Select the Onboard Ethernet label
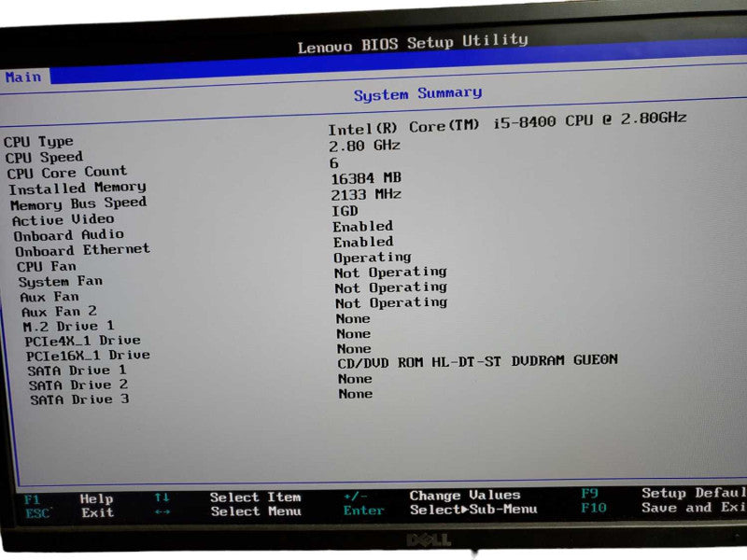Viewport: 747px width, 560px height. (x=83, y=250)
